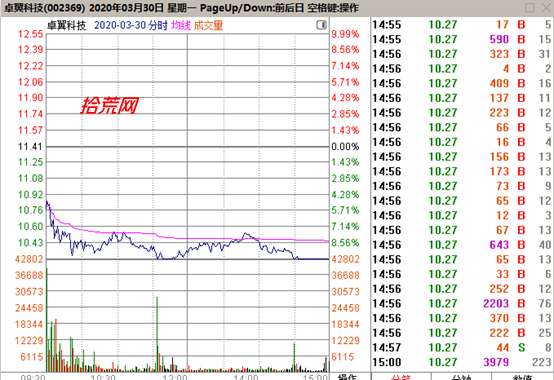Click the 11.41 previous close price label
554x380 pixels.
[x=30, y=146]
